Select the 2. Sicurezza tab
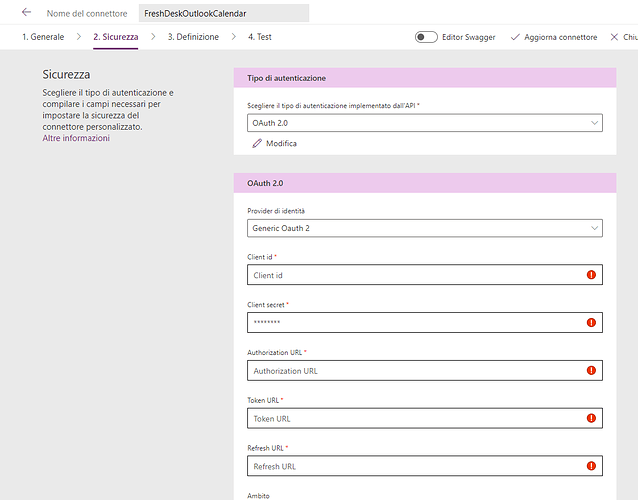Image resolution: width=638 pixels, height=500 pixels. (116, 37)
